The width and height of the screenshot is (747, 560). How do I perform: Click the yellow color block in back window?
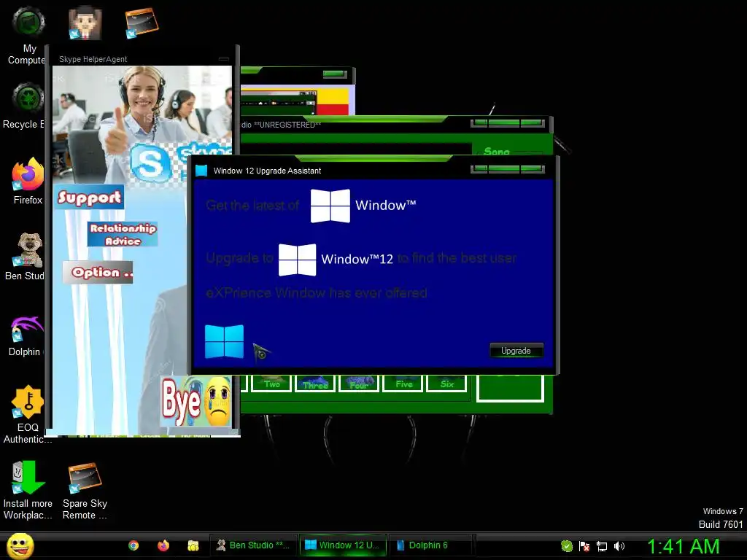(333, 97)
